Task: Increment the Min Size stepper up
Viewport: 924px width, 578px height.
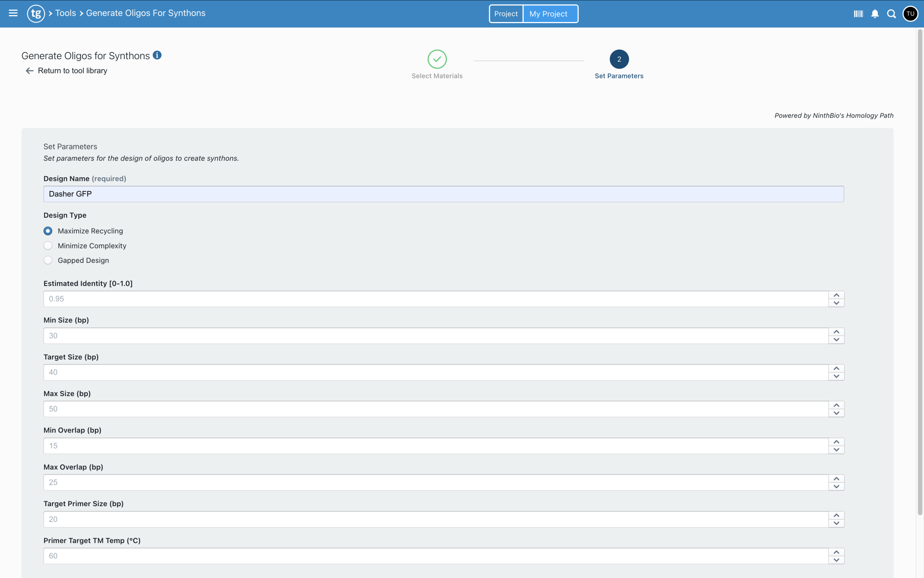Action: pyautogui.click(x=837, y=332)
